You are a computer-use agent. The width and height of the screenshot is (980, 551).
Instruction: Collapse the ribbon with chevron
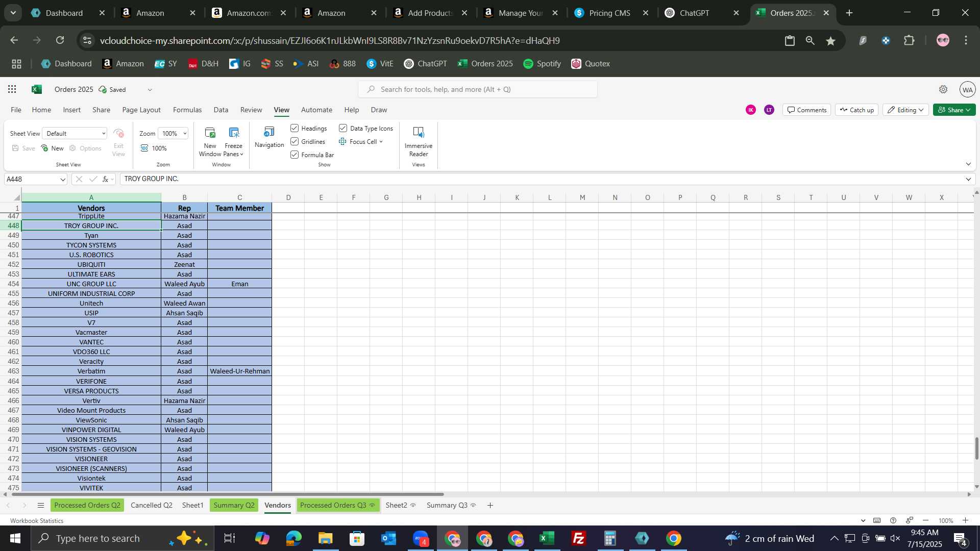coord(968,164)
